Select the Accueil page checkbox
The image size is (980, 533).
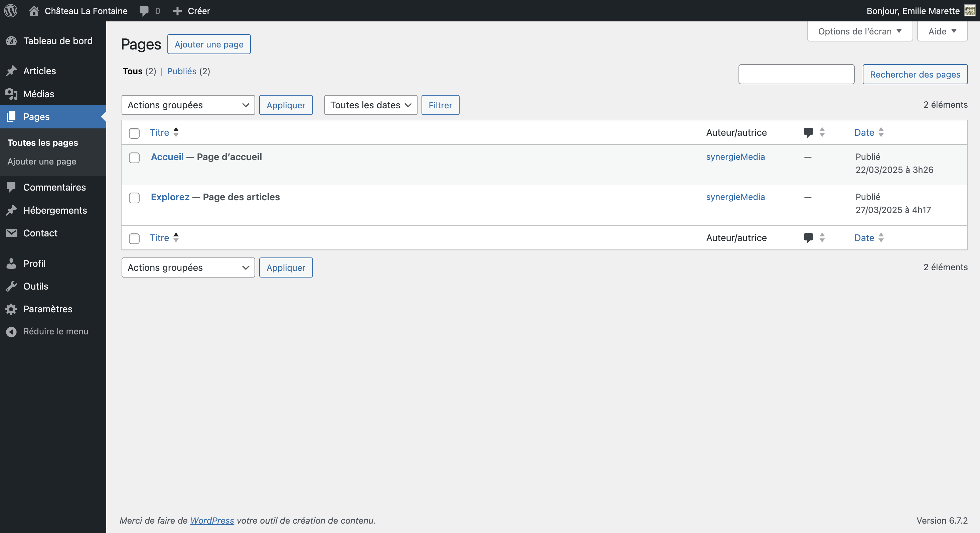coord(134,158)
